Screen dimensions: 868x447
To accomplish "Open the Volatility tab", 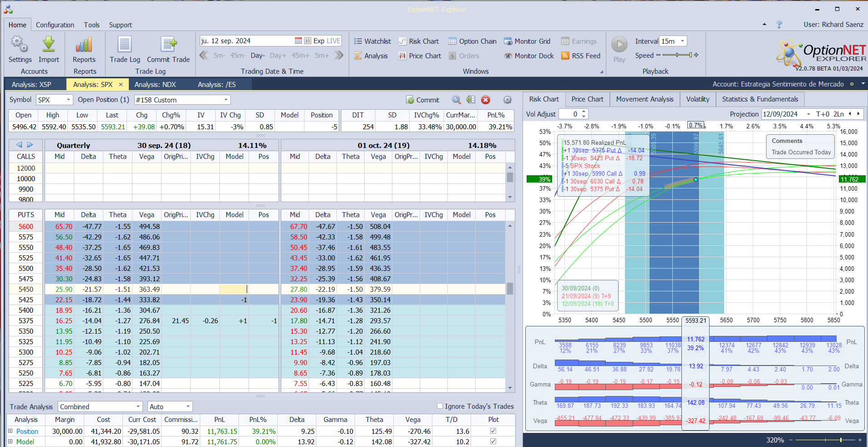I will pos(698,99).
